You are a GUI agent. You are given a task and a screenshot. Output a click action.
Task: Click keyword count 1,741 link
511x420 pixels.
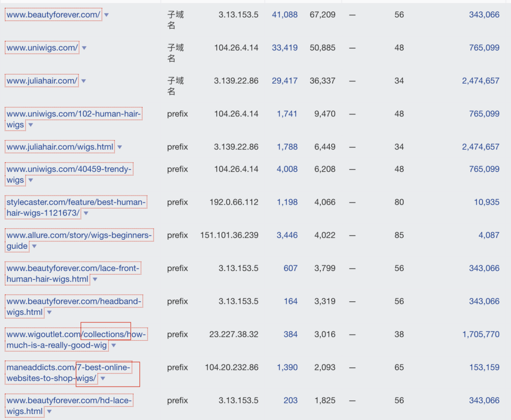[287, 114]
